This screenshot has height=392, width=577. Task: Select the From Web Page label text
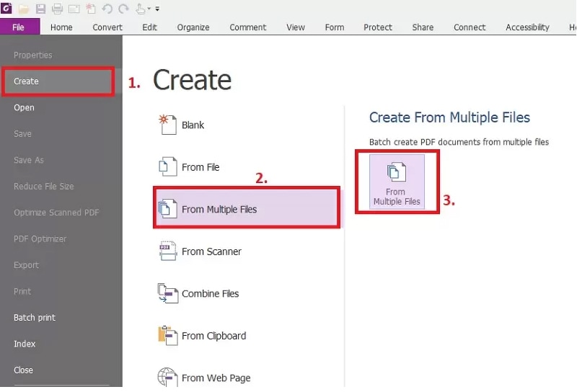pos(216,378)
